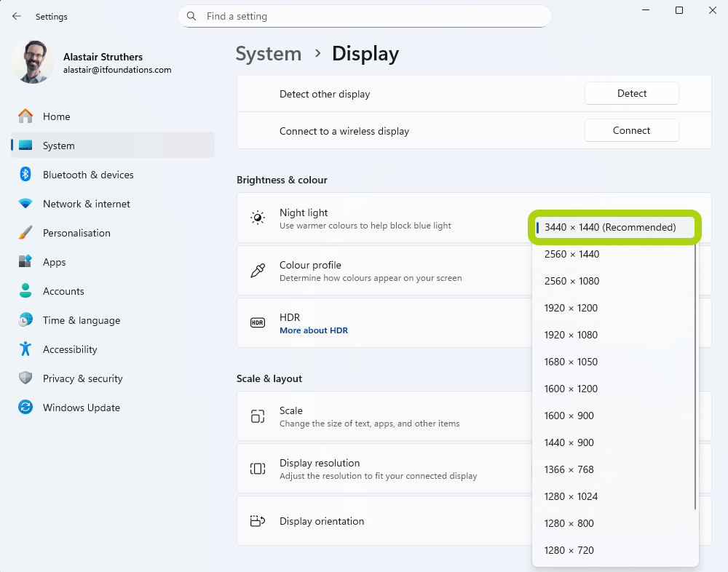The image size is (728, 572).
Task: Select the HDR icon
Action: point(258,322)
